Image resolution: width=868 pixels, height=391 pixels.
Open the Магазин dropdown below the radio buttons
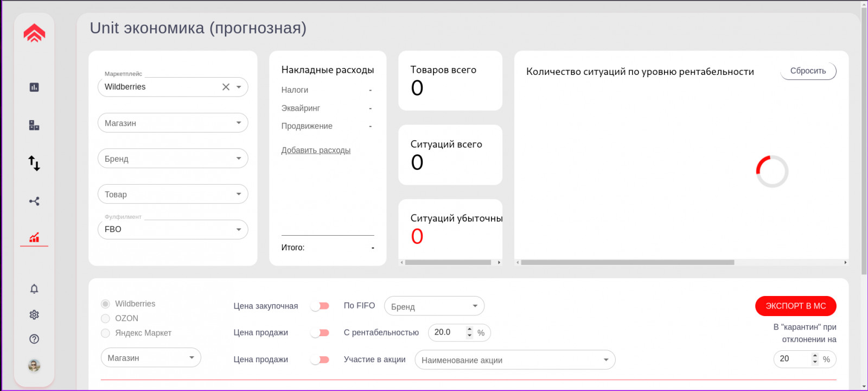151,358
